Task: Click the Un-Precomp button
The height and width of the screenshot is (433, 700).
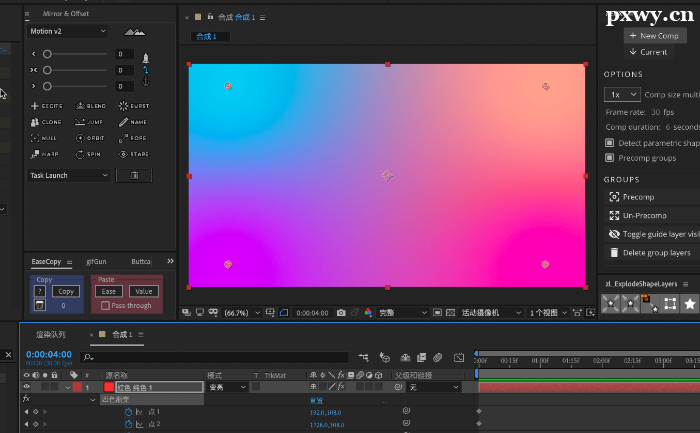Action: tap(652, 216)
